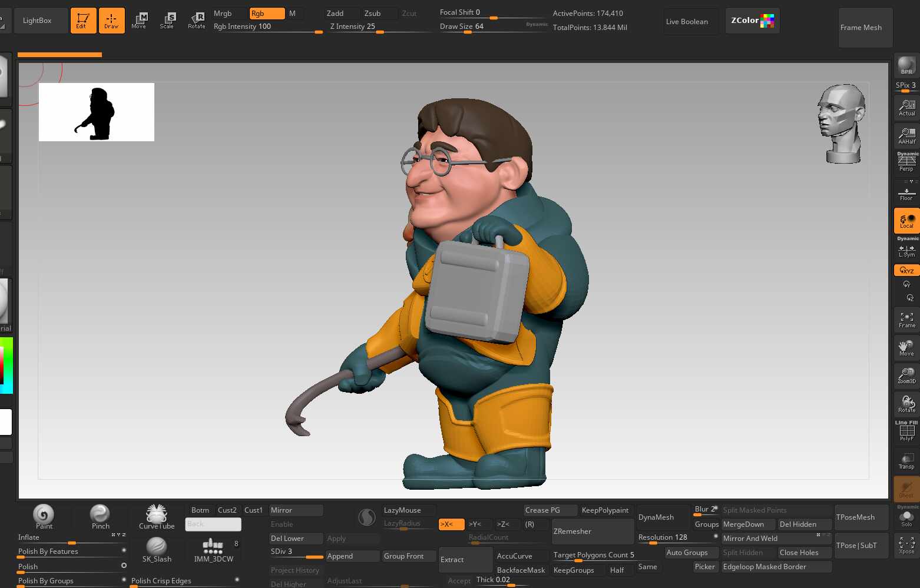The width and height of the screenshot is (920, 588).
Task: Toggle the Floor grid icon
Action: [x=906, y=194]
